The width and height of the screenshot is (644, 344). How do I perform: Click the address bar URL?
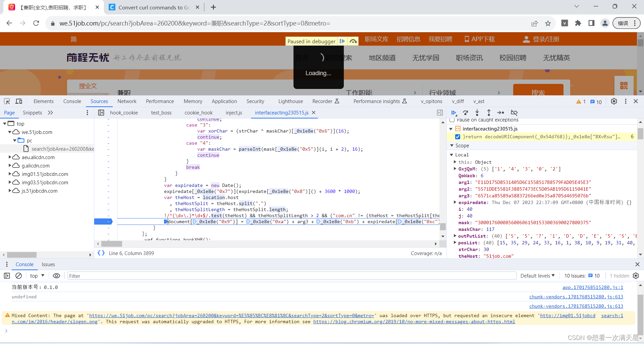click(195, 23)
